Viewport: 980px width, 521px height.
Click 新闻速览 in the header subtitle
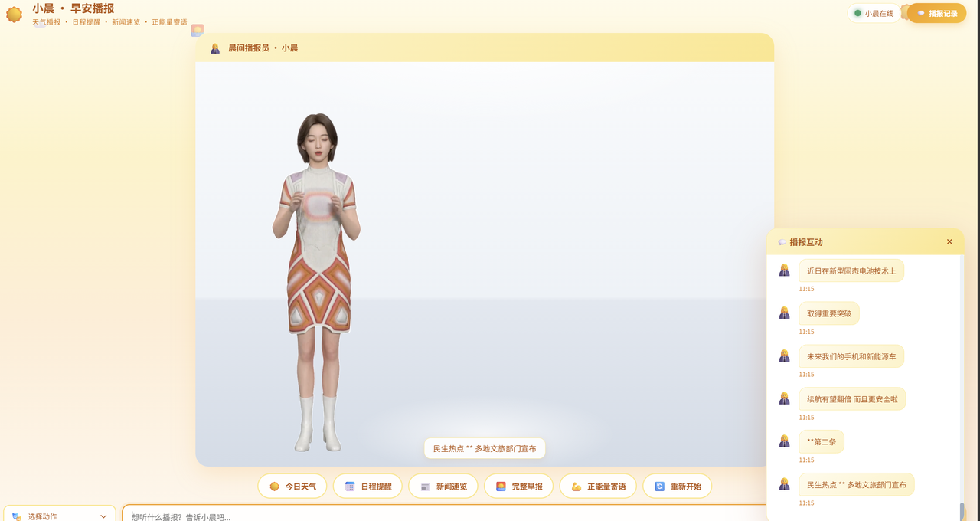click(x=126, y=22)
